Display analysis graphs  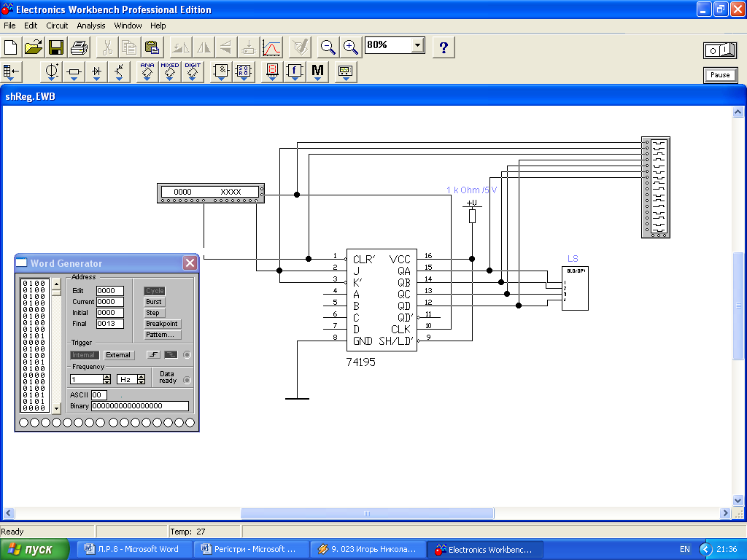pyautogui.click(x=271, y=47)
